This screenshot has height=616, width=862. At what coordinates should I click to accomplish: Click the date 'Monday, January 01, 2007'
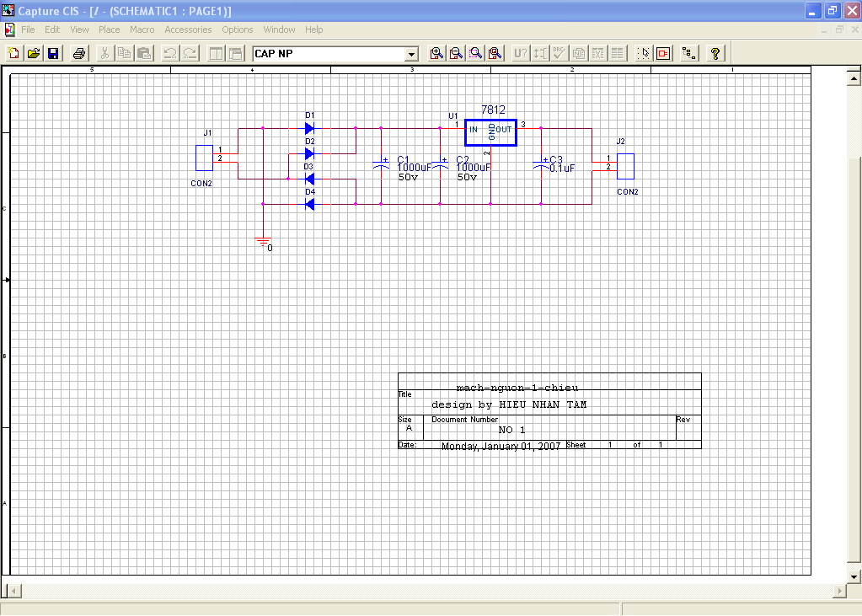click(x=501, y=446)
